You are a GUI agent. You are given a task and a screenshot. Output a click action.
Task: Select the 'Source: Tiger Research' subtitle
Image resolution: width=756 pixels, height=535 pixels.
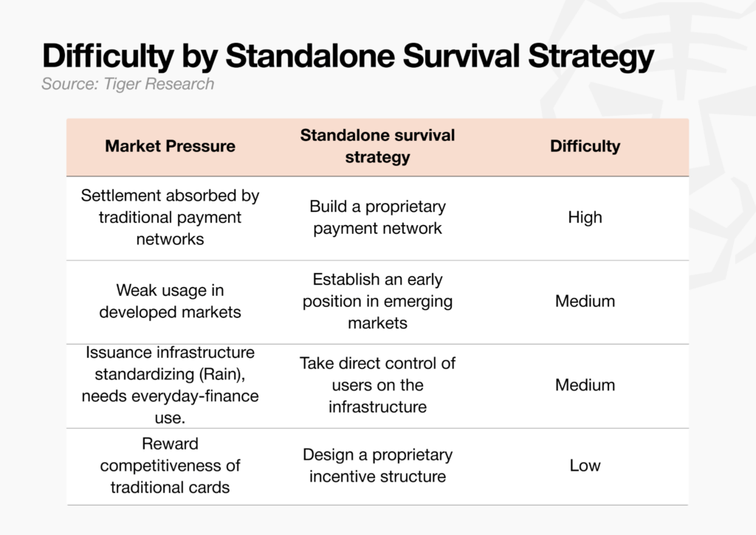pos(128,84)
